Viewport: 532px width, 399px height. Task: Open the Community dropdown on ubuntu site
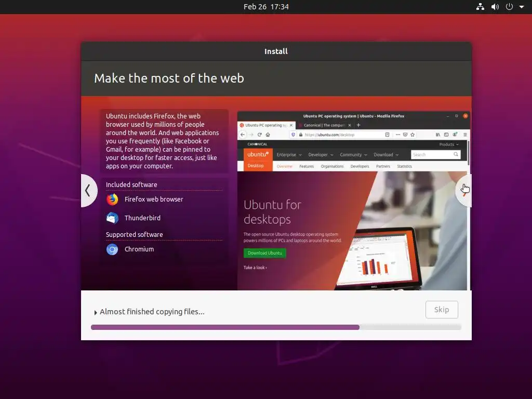coord(353,155)
